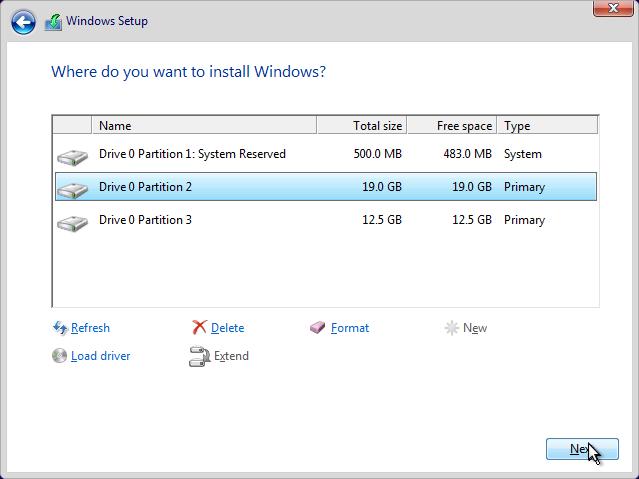Select Drive 0 Partition 1: System Reserved row
This screenshot has width=639, height=479.
point(326,154)
